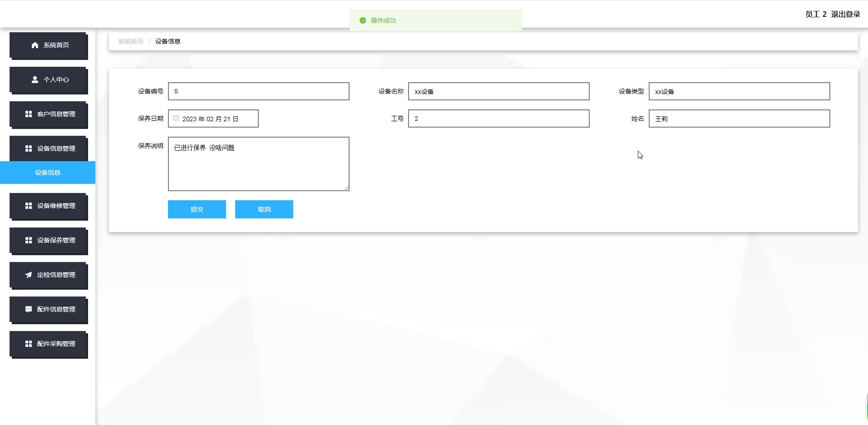The width and height of the screenshot is (868, 425).
Task: Click the 取消 cancel button
Action: pyautogui.click(x=264, y=209)
